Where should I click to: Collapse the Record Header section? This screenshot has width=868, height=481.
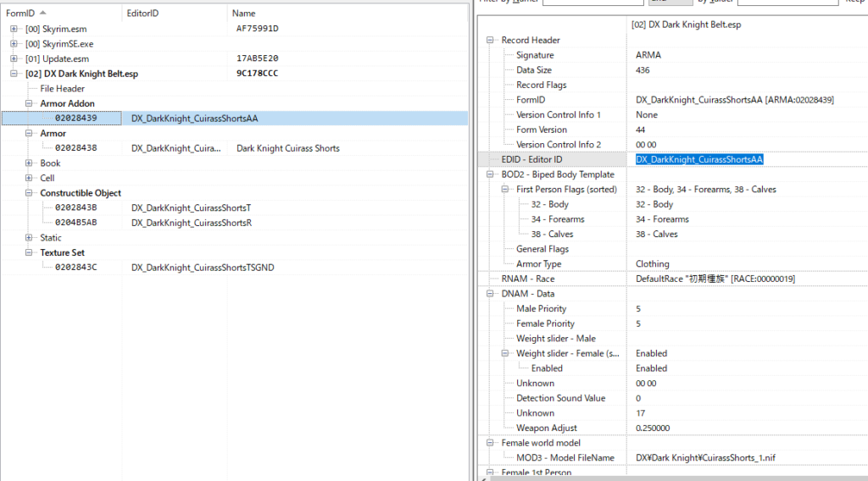(x=490, y=41)
